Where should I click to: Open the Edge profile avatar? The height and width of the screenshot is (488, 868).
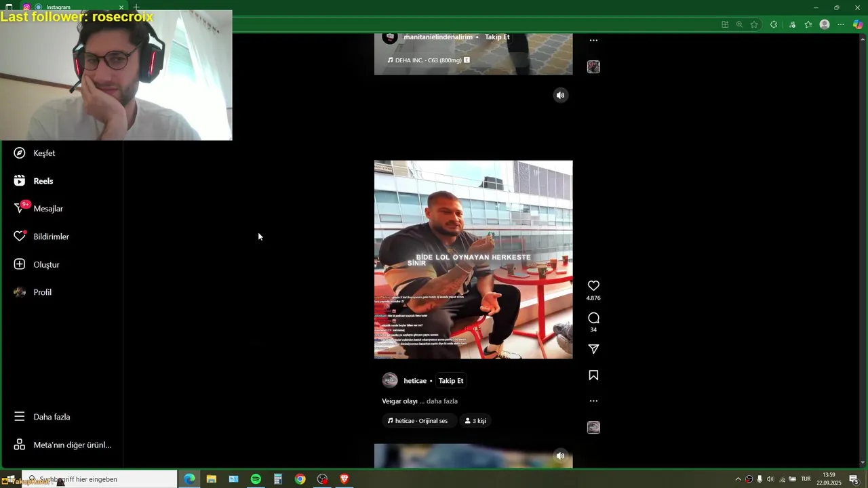coord(825,24)
